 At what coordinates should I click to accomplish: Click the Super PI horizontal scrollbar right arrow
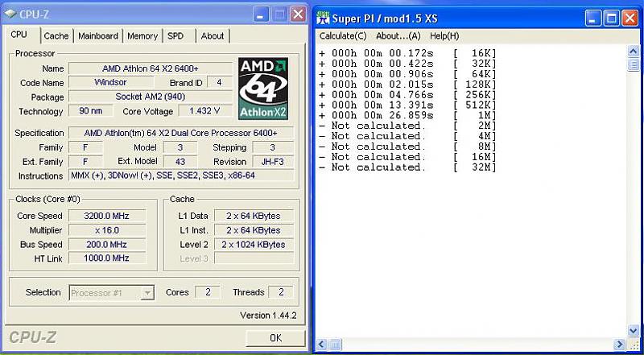click(x=619, y=344)
